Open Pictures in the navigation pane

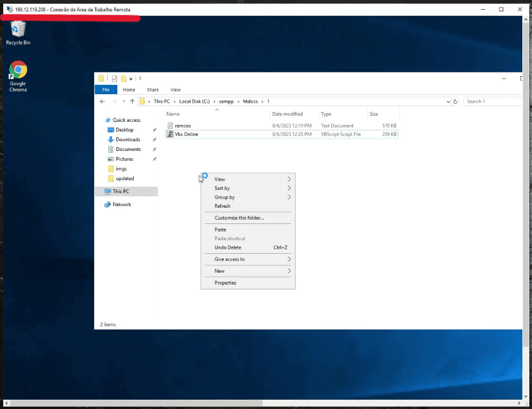pos(124,159)
